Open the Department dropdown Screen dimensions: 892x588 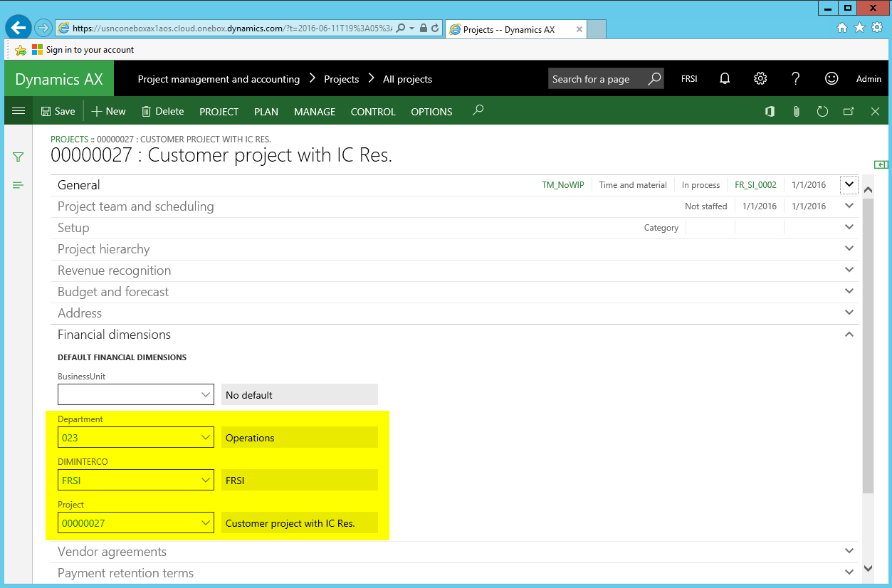206,438
